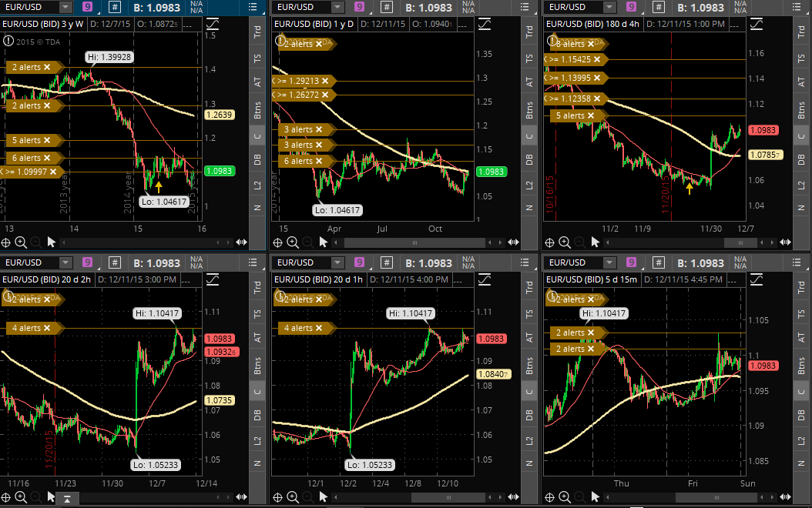812x508 pixels.
Task: Click the # grid icon above the 20 d 1h chart
Action: click(x=386, y=262)
